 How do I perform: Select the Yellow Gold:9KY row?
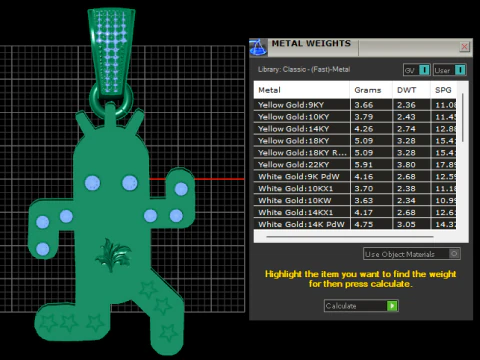pyautogui.click(x=355, y=105)
